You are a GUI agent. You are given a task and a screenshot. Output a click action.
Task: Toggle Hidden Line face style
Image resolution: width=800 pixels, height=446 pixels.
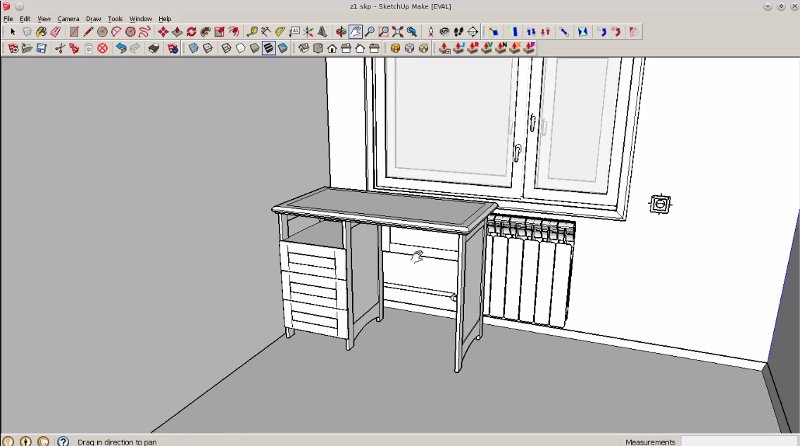tap(226, 48)
